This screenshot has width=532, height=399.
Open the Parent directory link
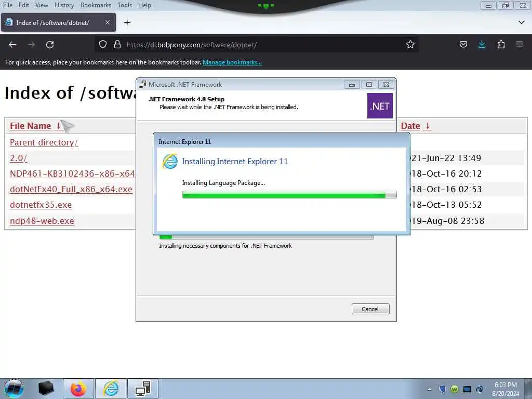(x=44, y=142)
